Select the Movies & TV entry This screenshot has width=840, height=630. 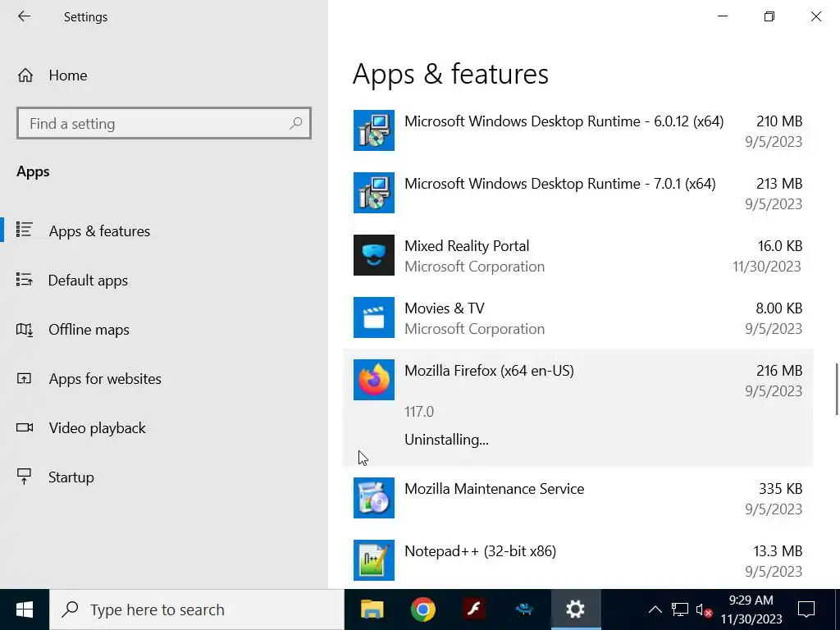click(577, 317)
